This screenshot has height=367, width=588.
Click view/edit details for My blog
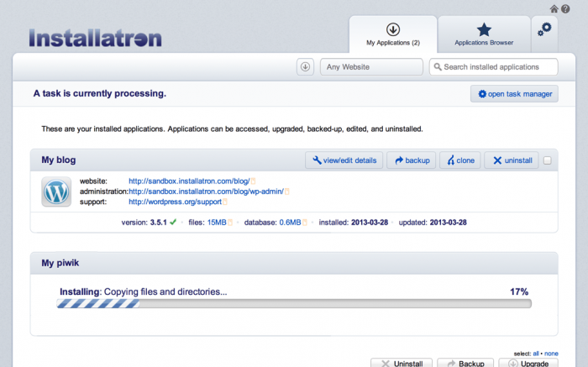pyautogui.click(x=344, y=160)
